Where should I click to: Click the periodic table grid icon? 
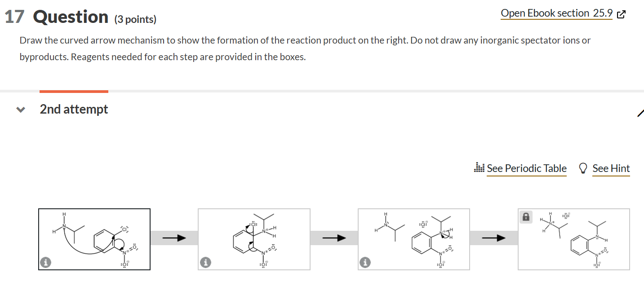479,168
